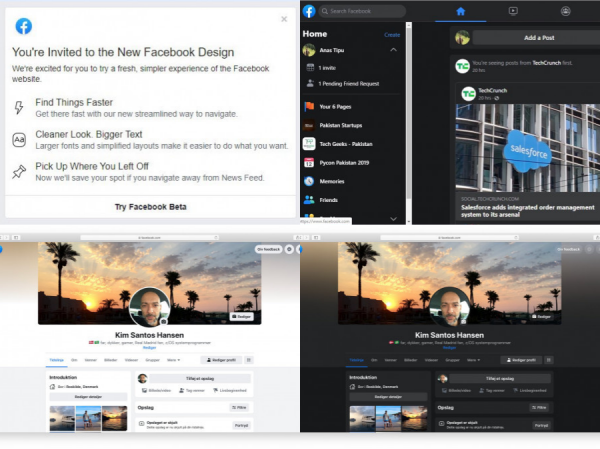Open the Anas Tipu profile in the sidebar

(331, 50)
